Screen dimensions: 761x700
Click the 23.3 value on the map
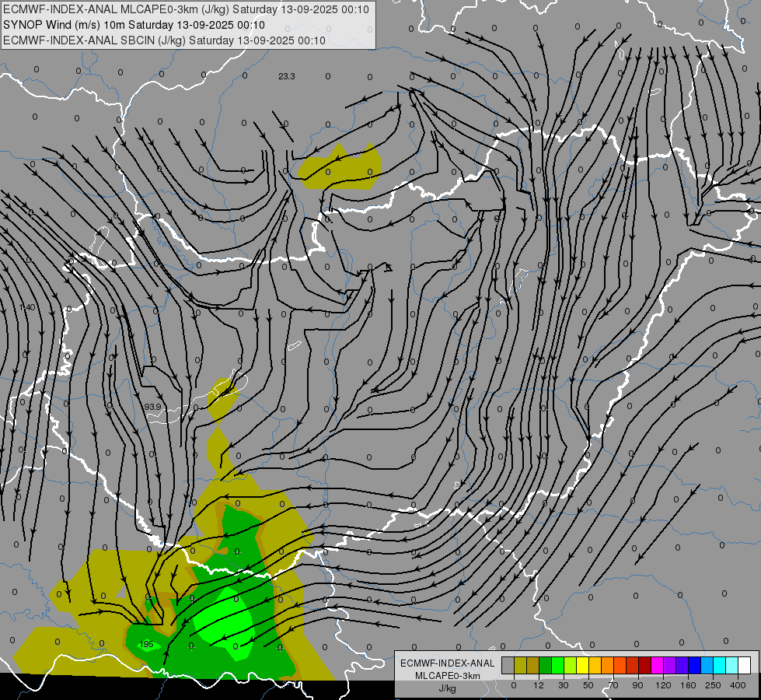[x=287, y=76]
